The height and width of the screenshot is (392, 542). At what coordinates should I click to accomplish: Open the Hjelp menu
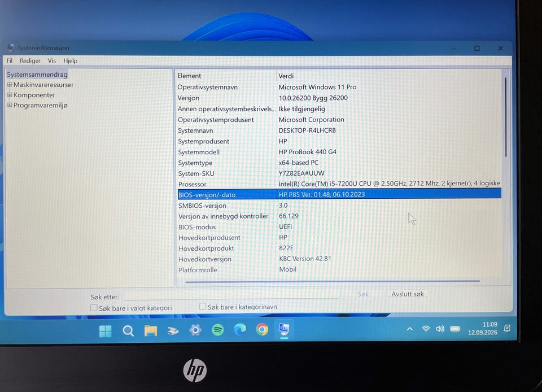point(70,60)
